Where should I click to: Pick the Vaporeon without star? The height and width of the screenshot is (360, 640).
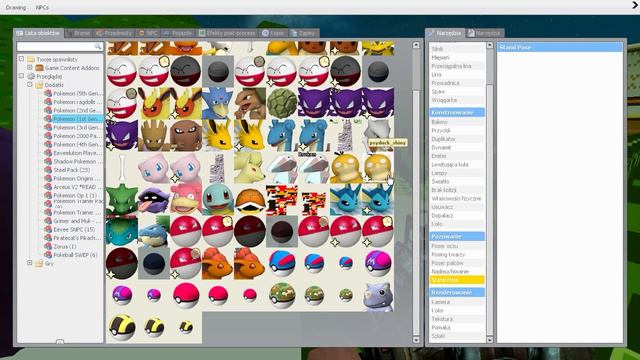click(x=346, y=200)
